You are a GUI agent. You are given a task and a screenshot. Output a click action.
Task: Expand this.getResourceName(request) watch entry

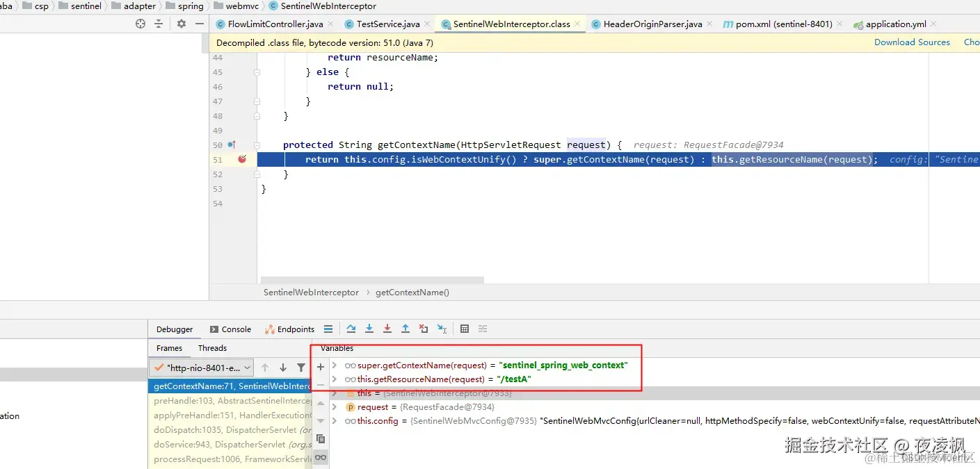pyautogui.click(x=335, y=379)
